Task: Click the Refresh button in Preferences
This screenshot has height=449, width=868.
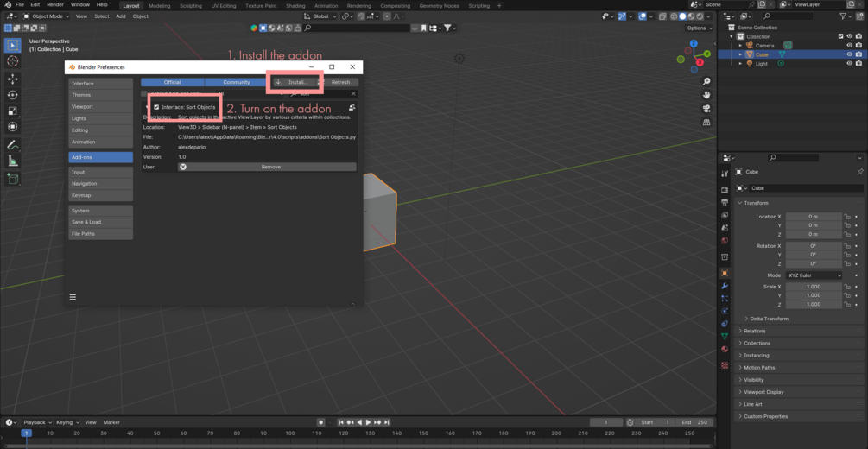Action: click(340, 83)
